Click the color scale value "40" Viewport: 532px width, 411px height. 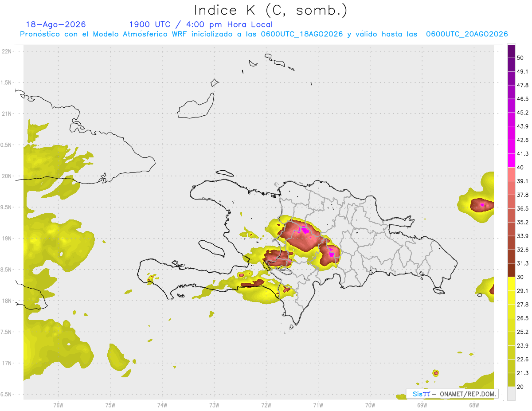pos(520,168)
